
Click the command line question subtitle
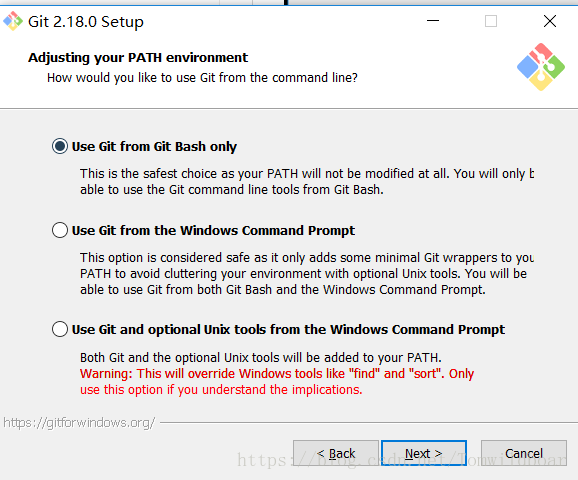(202, 78)
